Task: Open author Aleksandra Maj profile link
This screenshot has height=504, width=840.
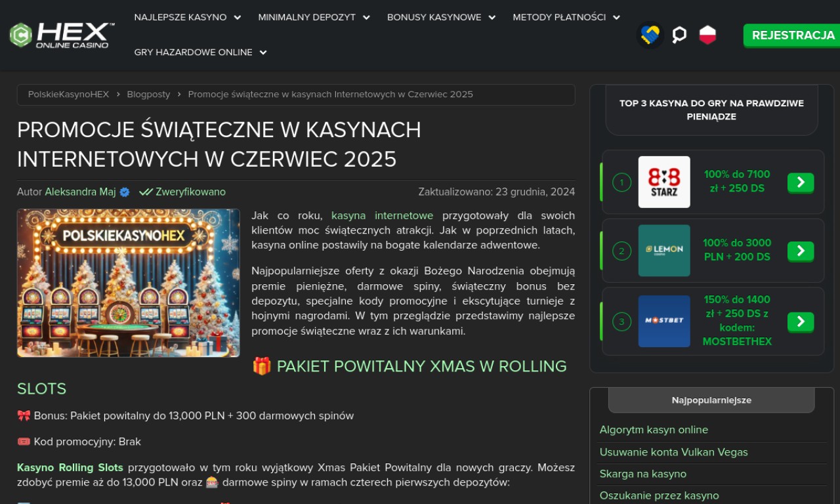Action: [x=80, y=192]
